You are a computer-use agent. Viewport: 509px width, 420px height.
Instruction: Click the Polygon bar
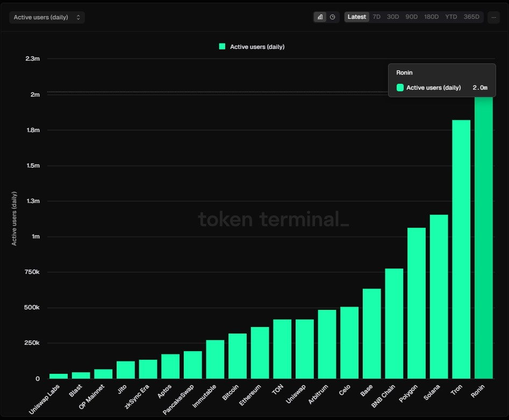[x=417, y=303]
